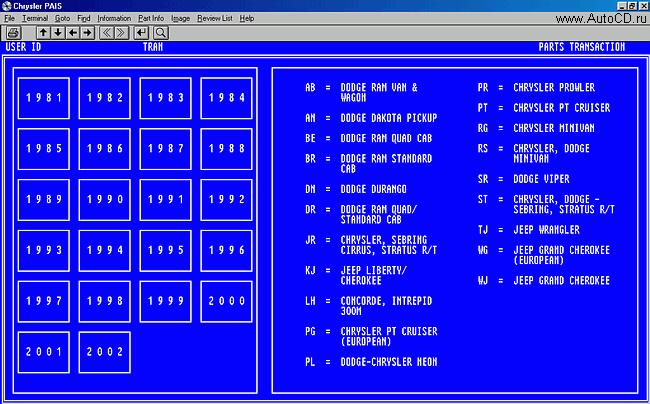Select model year 1999

(165, 301)
